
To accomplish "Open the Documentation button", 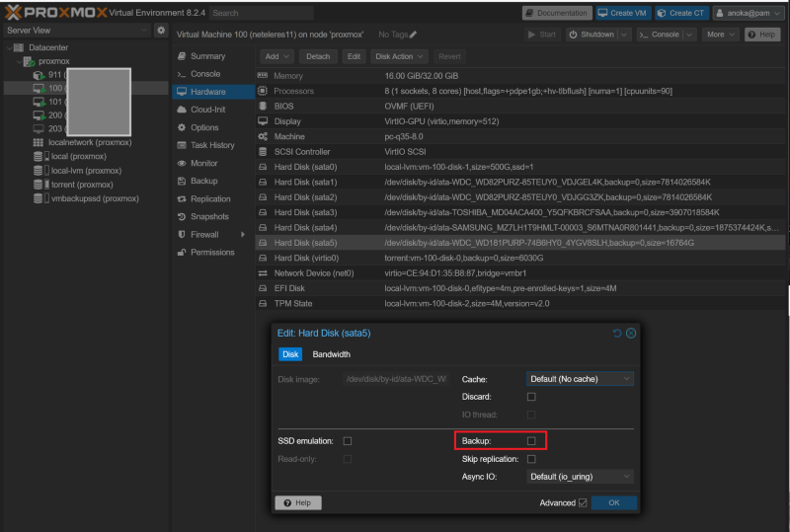I will [x=556, y=13].
